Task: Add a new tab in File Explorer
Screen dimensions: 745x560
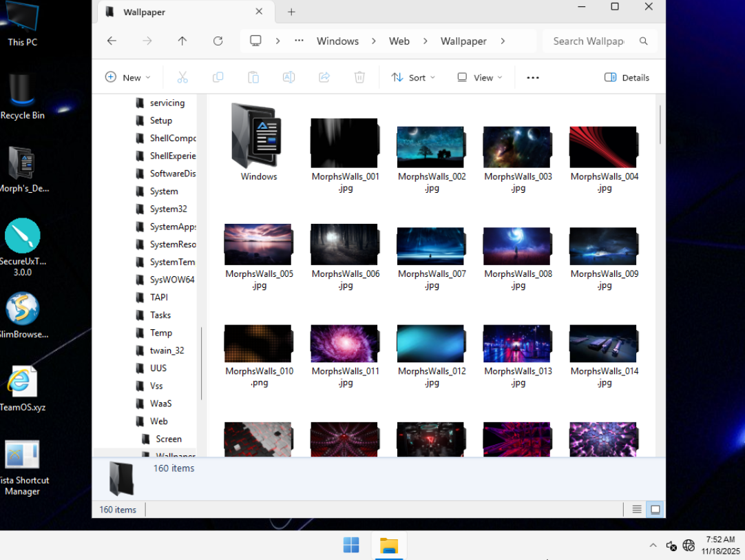Action: coord(291,12)
